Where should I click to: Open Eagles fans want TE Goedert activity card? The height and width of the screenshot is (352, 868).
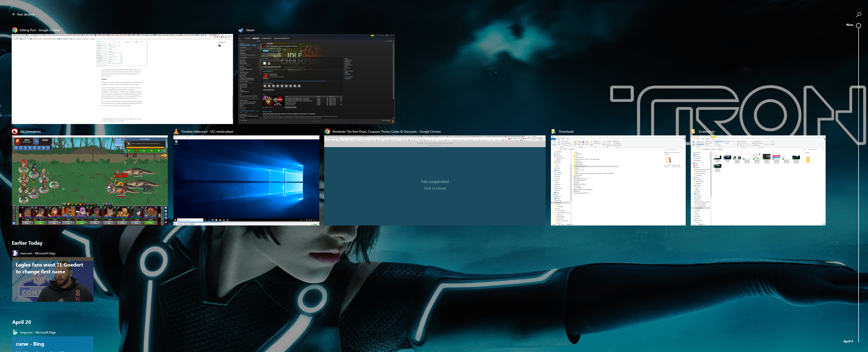(53, 280)
